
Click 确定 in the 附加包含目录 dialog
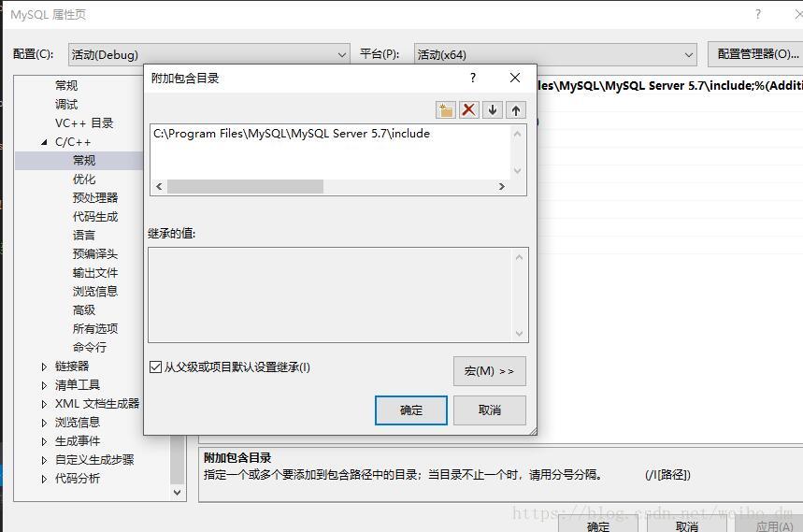click(410, 410)
